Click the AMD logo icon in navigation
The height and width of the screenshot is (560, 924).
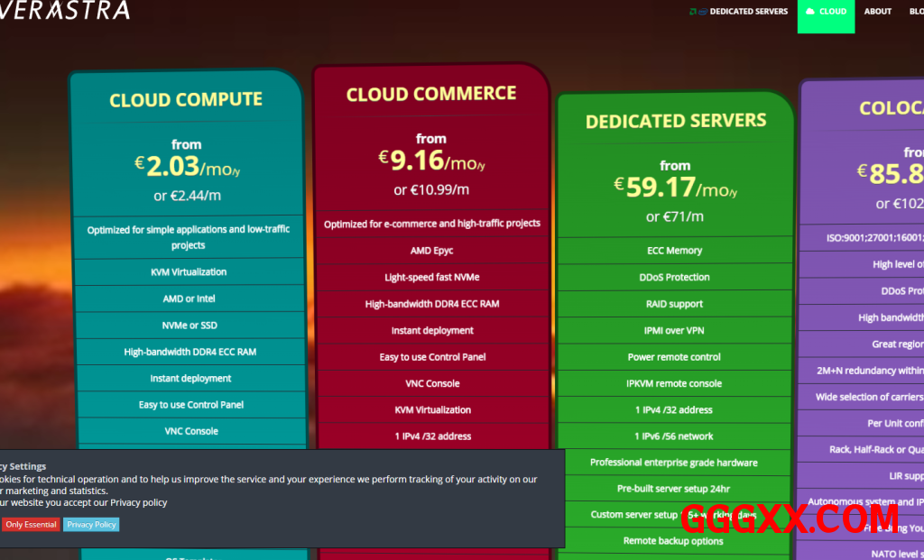(x=692, y=12)
